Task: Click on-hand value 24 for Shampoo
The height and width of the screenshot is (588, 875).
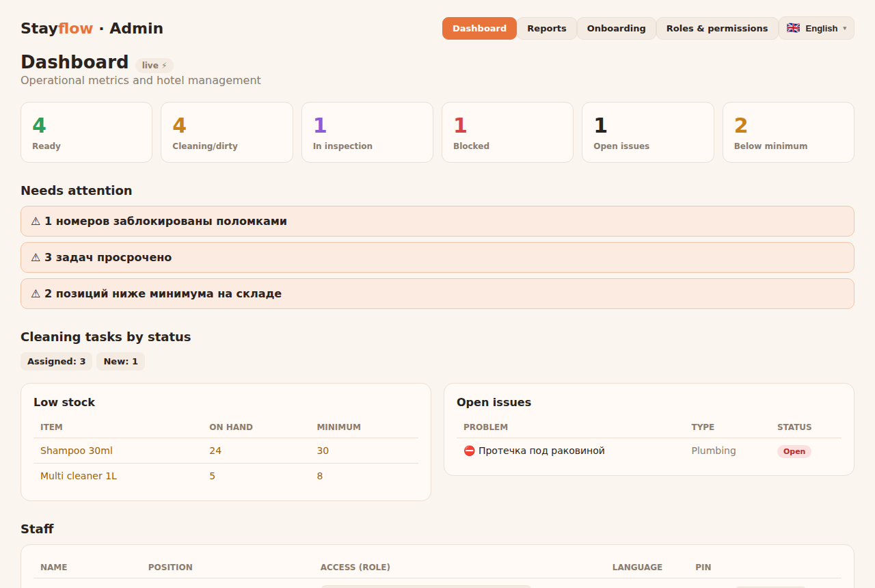Action: coord(215,451)
